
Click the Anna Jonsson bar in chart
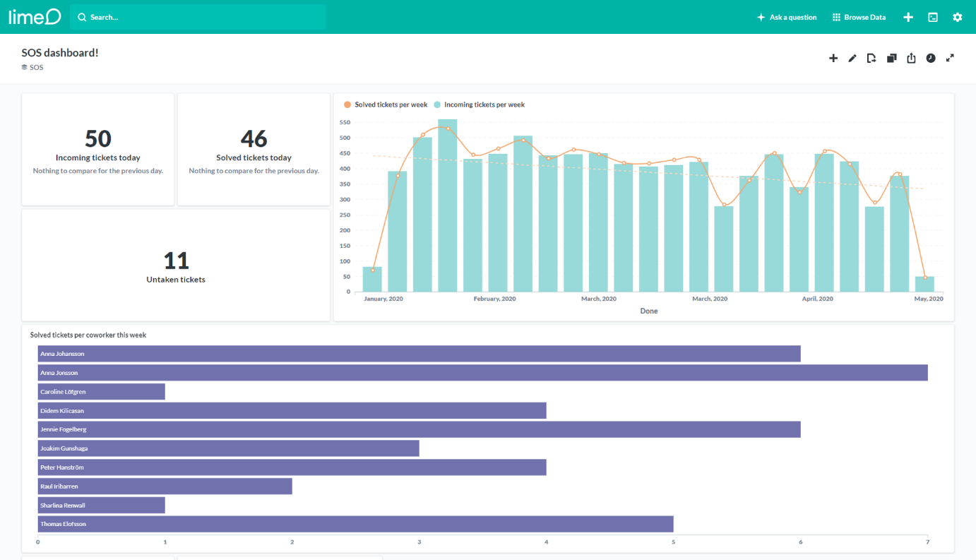482,373
